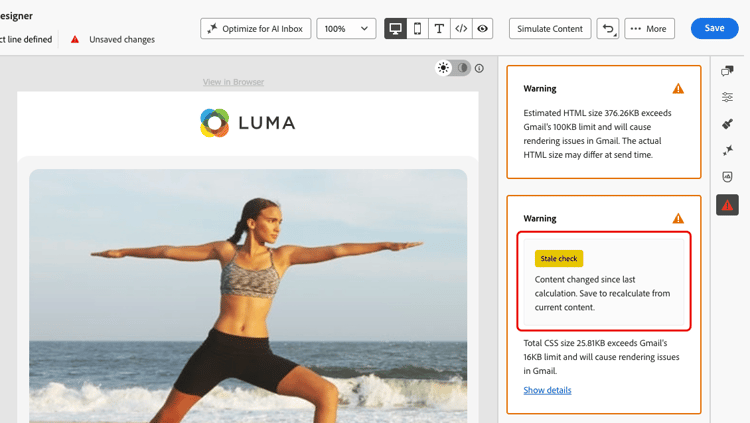Click 'Total CSS size 25.81KB' warning text
Viewport: 750px width, 423px height.
(601, 357)
